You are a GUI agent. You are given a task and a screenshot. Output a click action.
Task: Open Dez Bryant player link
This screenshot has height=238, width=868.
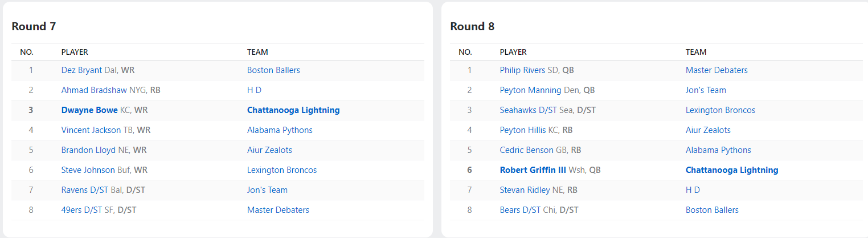click(x=81, y=70)
